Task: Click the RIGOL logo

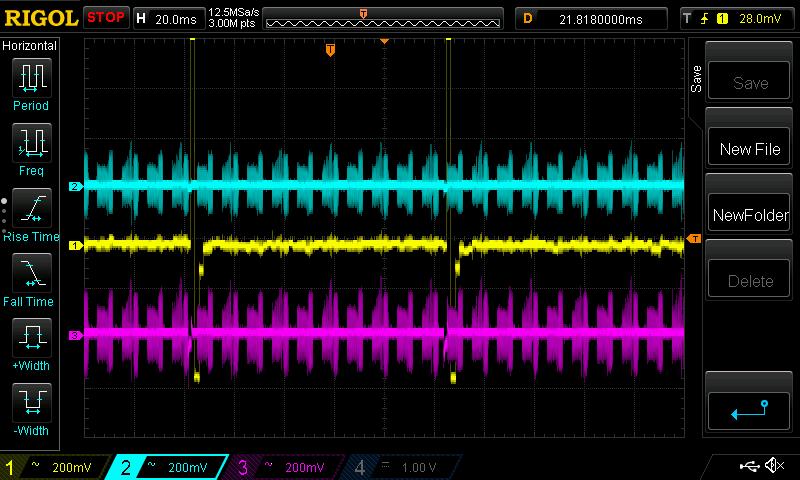Action: point(41,18)
